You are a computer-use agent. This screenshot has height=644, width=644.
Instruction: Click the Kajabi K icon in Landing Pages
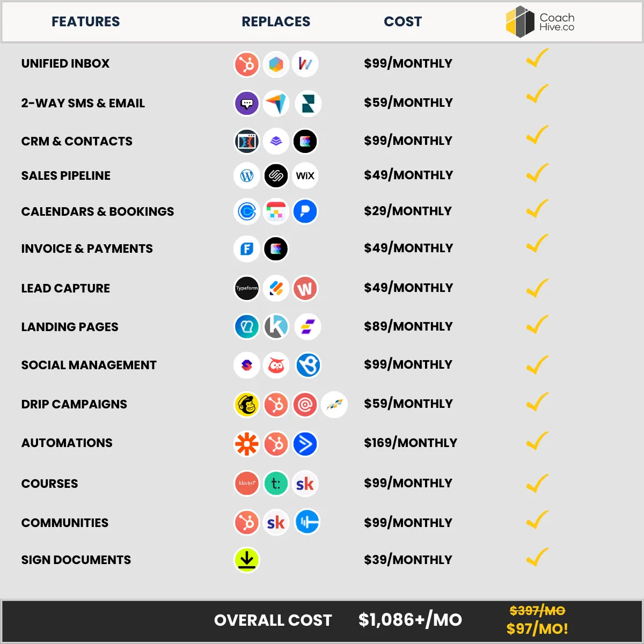[276, 326]
